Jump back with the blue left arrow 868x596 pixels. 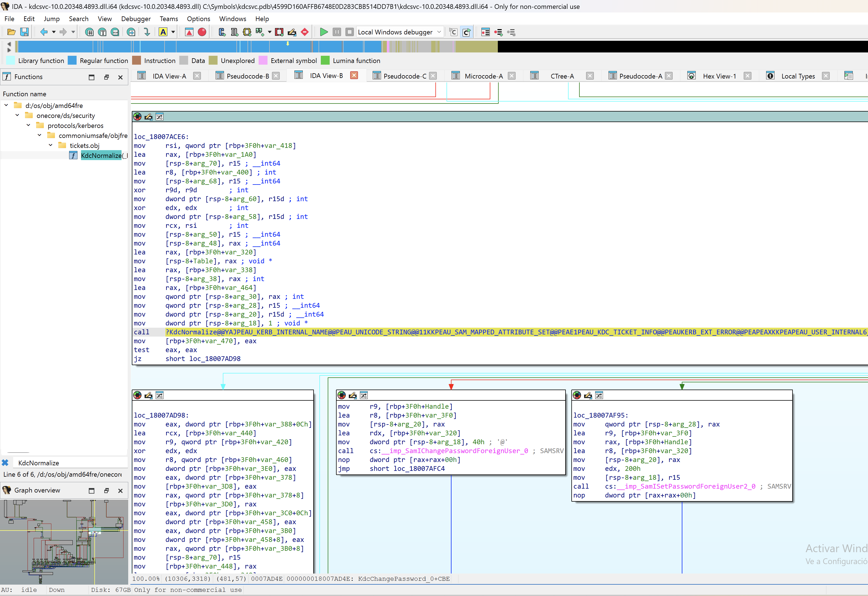click(44, 32)
